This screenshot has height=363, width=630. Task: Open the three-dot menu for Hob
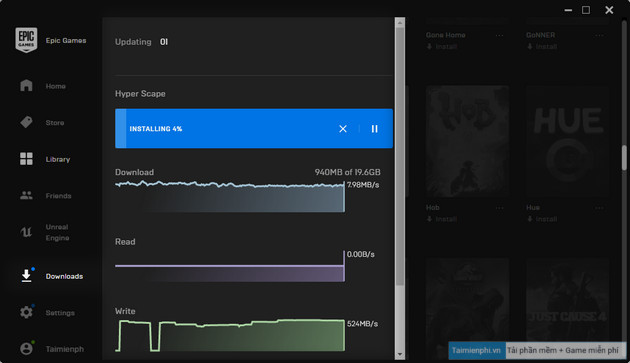pyautogui.click(x=499, y=208)
